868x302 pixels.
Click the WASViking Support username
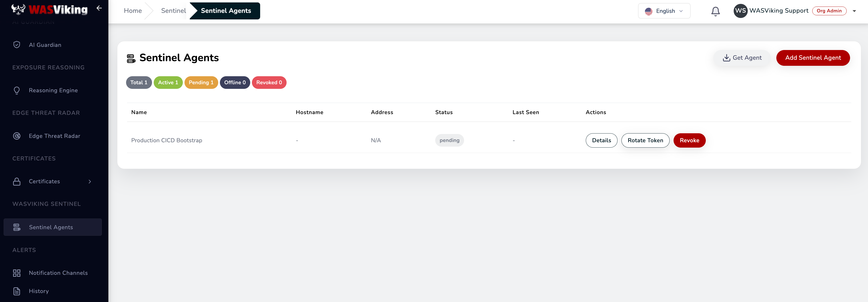pos(779,11)
